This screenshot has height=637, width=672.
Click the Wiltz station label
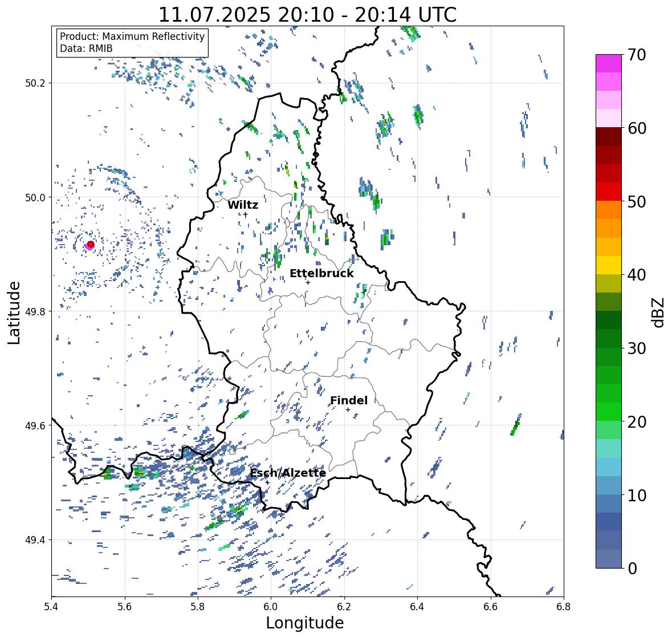pyautogui.click(x=243, y=205)
